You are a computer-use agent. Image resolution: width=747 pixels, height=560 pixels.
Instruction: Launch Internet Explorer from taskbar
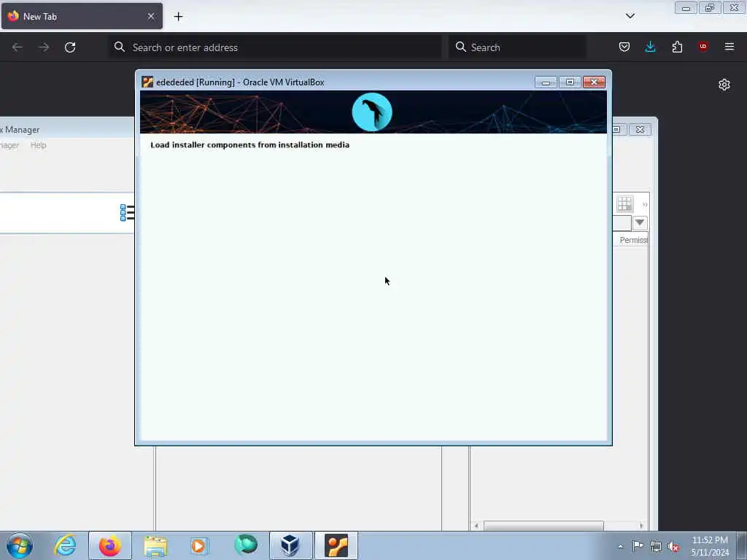65,545
